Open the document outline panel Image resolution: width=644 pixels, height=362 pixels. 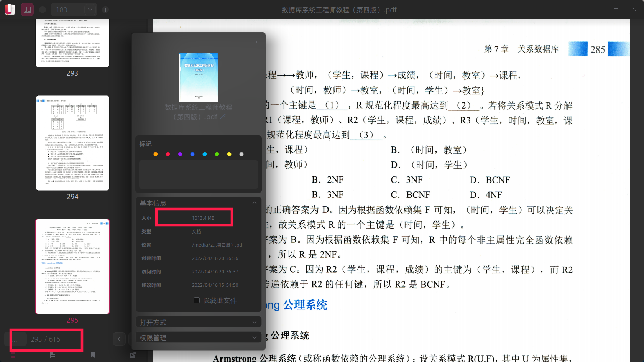(53, 355)
